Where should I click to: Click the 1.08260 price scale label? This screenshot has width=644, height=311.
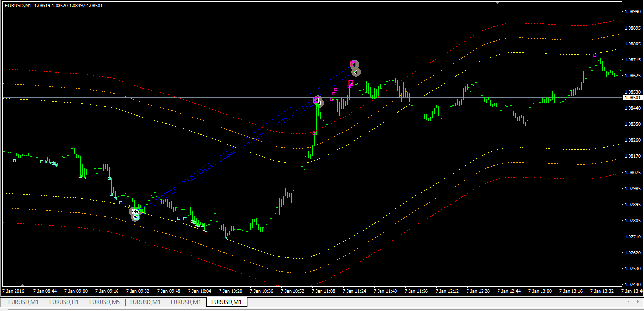(x=632, y=140)
